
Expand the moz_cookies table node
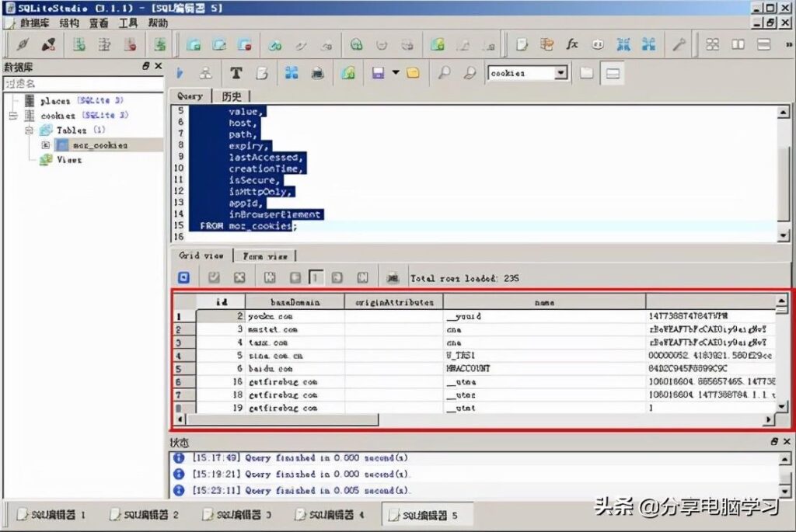(x=46, y=145)
